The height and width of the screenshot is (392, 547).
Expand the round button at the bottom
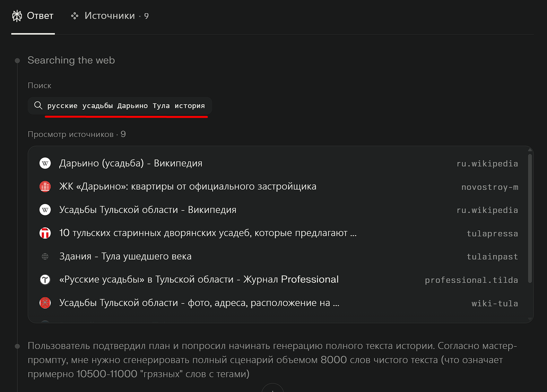coord(273,388)
